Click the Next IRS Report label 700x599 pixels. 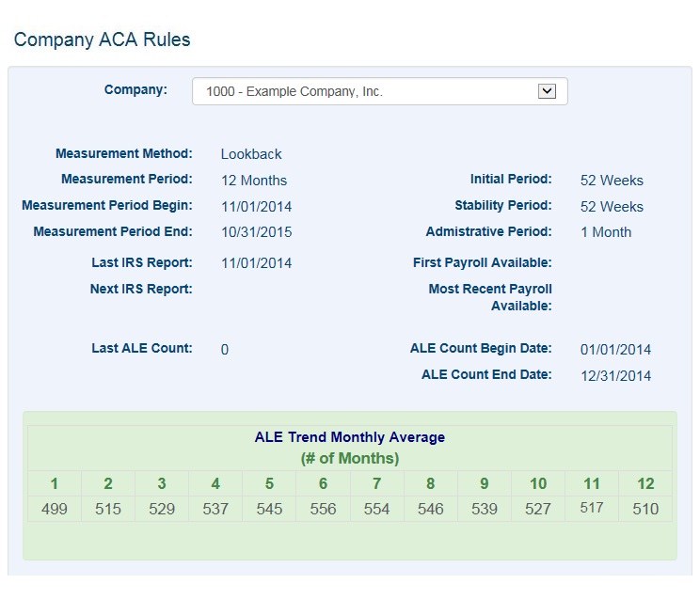[141, 289]
